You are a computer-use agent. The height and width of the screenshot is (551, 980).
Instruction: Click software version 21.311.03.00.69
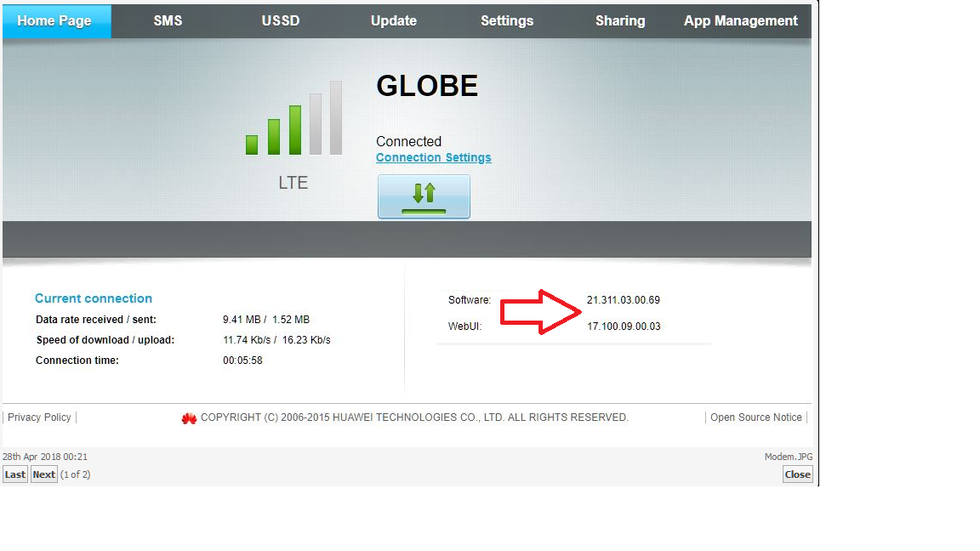pyautogui.click(x=623, y=300)
